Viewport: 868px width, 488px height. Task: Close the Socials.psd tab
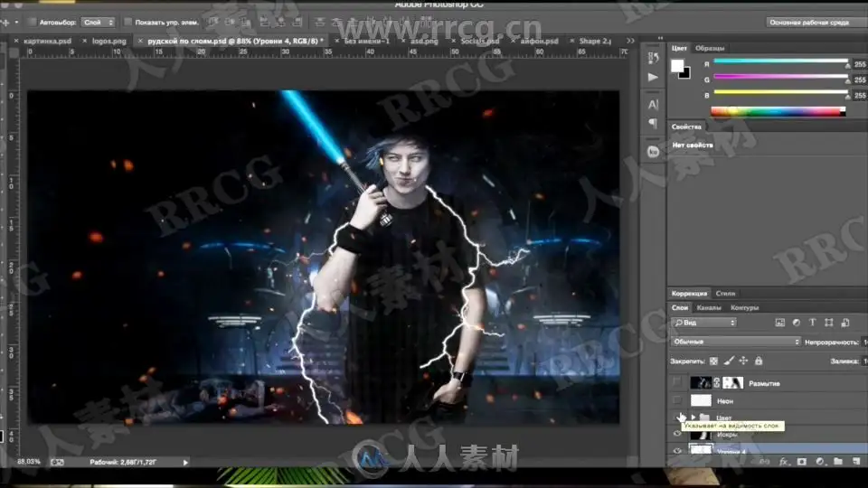click(x=453, y=41)
